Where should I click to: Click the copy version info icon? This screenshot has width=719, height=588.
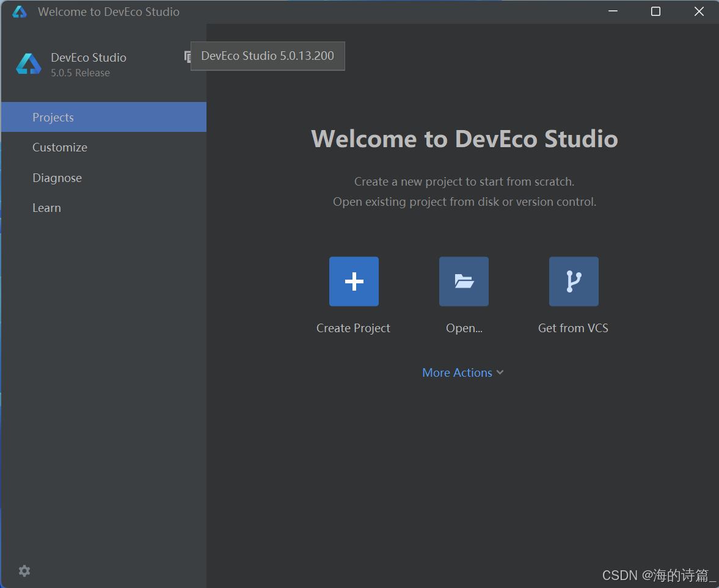point(187,56)
